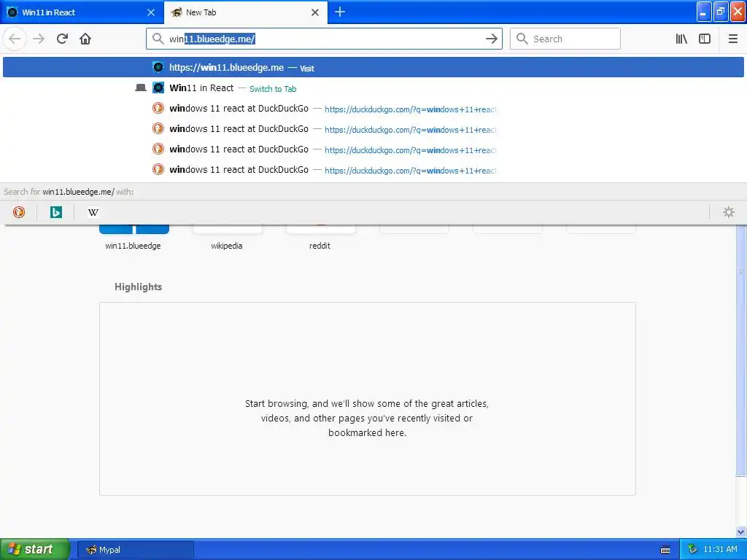Open a new tab with the plus button
Image resolution: width=747 pixels, height=560 pixels.
point(340,12)
